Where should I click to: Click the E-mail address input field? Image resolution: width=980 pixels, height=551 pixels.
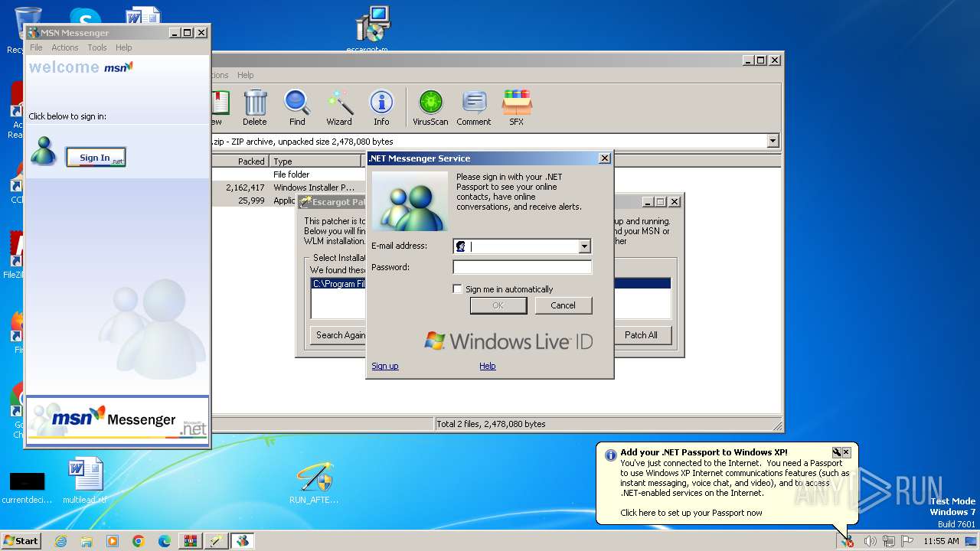click(x=521, y=246)
